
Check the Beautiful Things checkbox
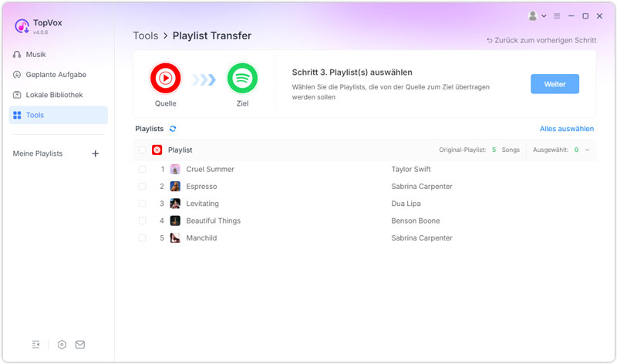[143, 221]
